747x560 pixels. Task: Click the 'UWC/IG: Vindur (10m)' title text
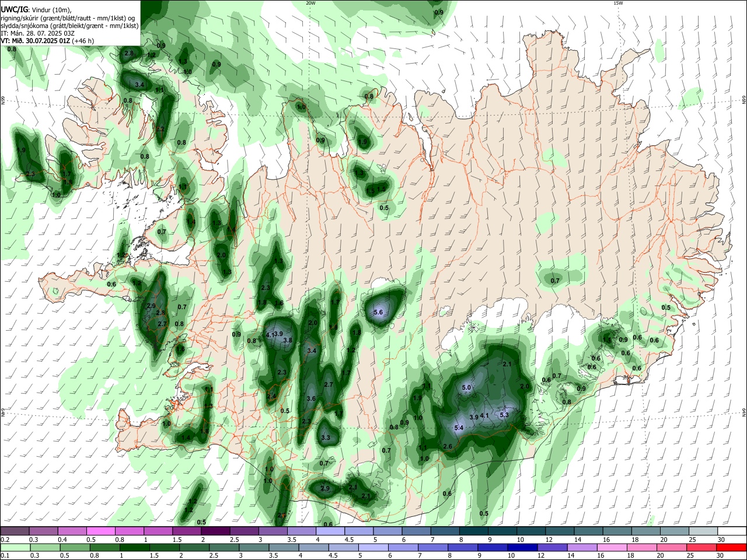(x=36, y=10)
